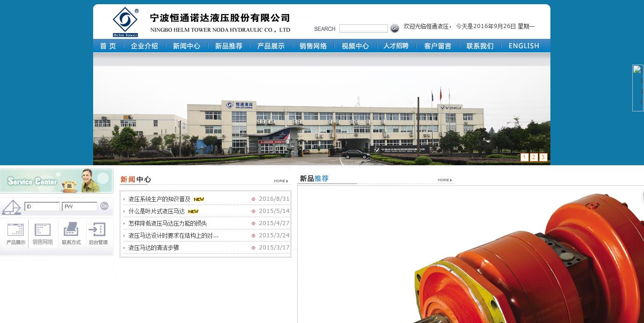This screenshot has width=644, height=323.
Task: Open the 新闻中心 navigation menu item
Action: click(187, 46)
